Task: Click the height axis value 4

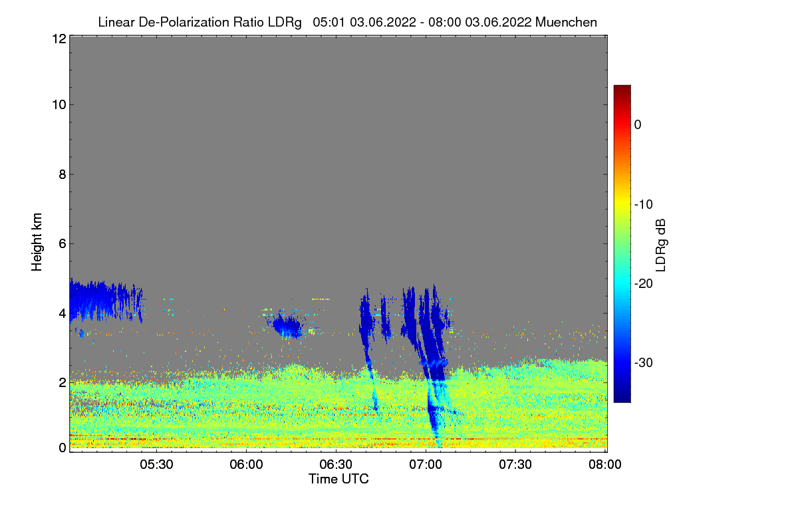Action: (61, 313)
